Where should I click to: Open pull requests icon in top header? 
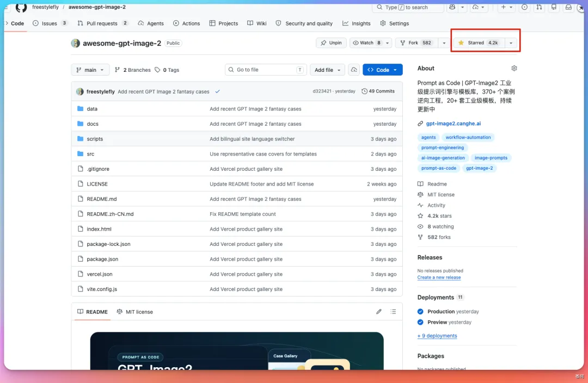(x=539, y=7)
